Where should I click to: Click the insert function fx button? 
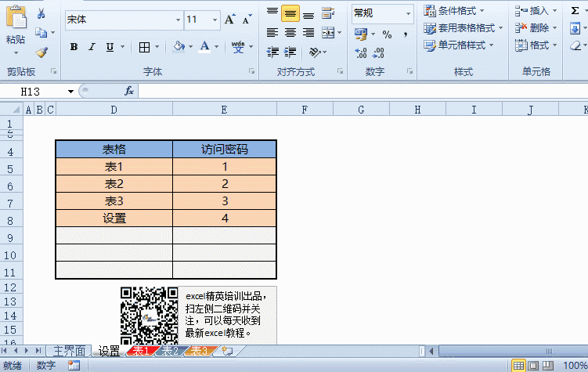[x=129, y=91]
